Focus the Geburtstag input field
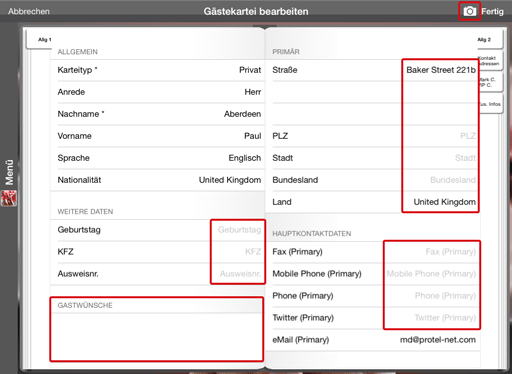512x374 pixels. (238, 230)
